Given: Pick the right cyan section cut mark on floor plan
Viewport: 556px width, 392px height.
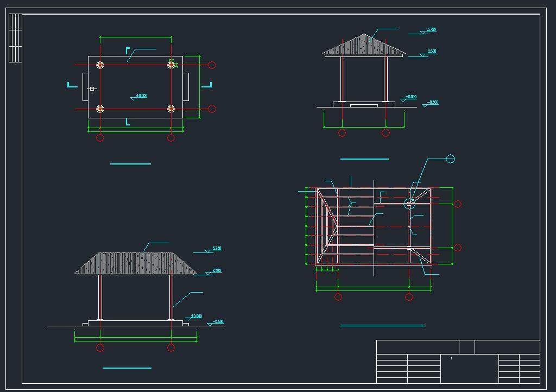Looking at the screenshot, I should click(207, 85).
